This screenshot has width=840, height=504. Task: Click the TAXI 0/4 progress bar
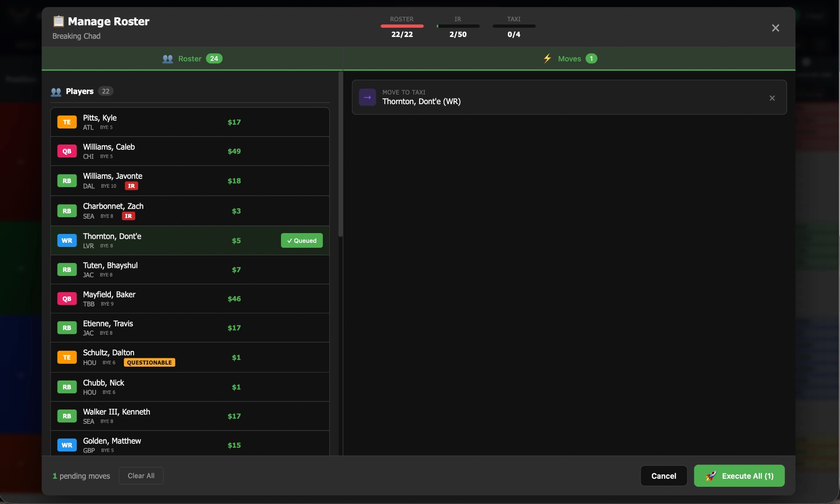point(514,26)
